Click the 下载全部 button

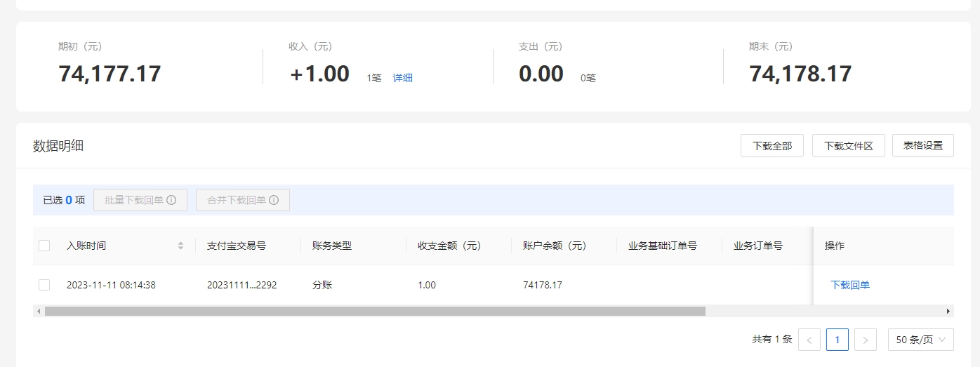772,145
